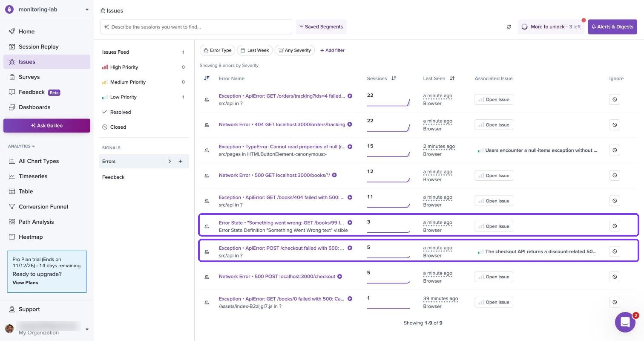Open Dashboards in the sidebar
Screen dimensions: 644x341
point(47,107)
